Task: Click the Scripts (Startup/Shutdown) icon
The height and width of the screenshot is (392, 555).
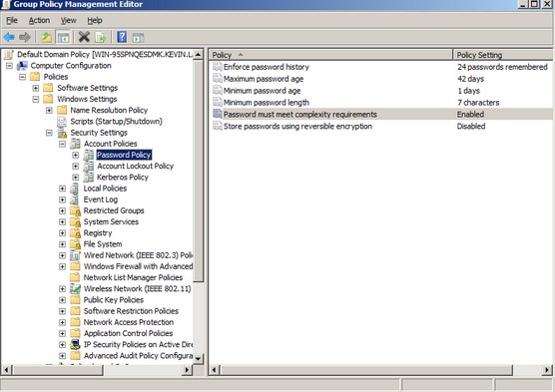Action: click(62, 122)
